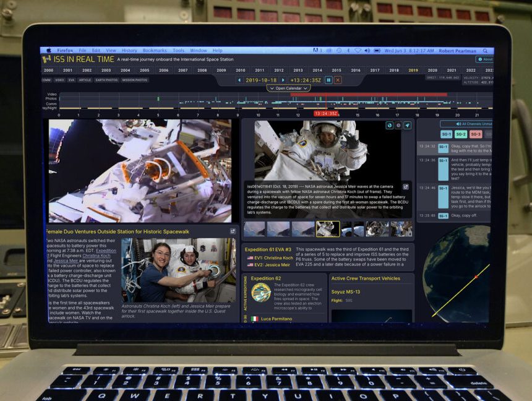Open Calendar dropdown
The height and width of the screenshot is (401, 532).
point(288,87)
